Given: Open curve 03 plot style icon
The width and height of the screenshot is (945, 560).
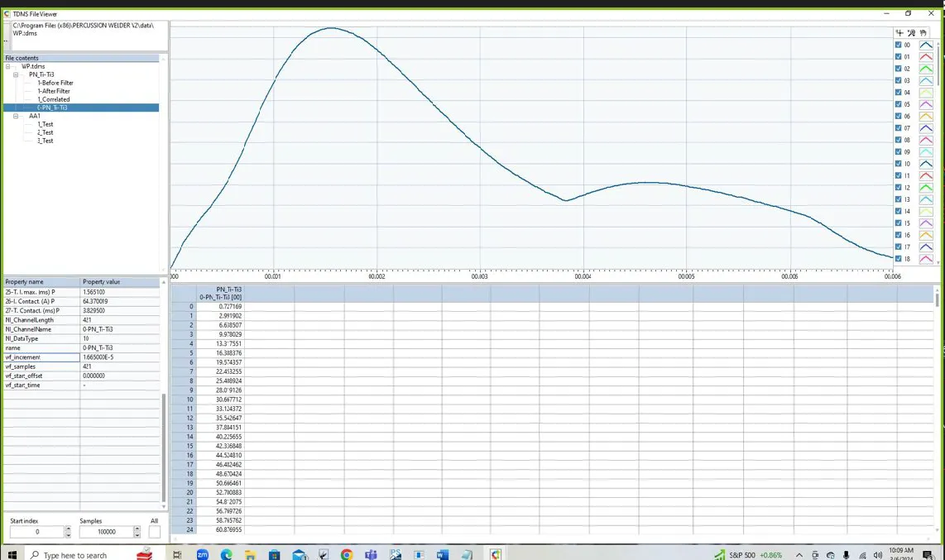Looking at the screenshot, I should (926, 81).
